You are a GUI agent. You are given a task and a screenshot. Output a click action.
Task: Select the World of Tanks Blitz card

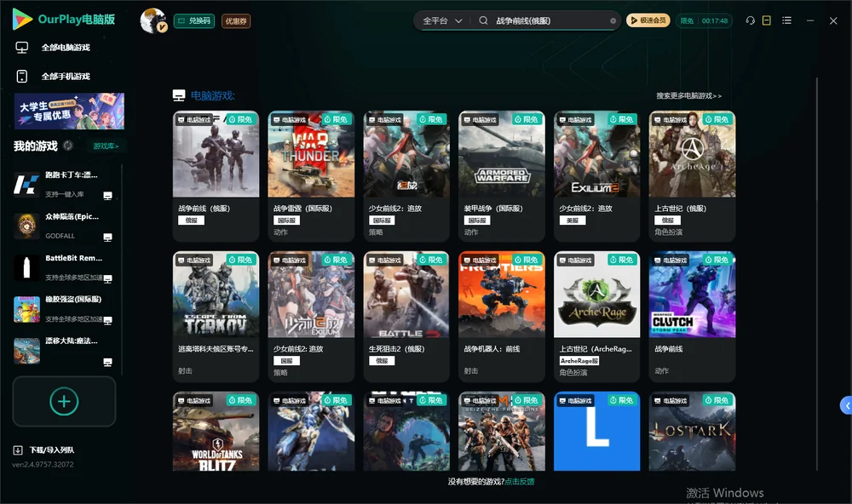[x=216, y=432]
